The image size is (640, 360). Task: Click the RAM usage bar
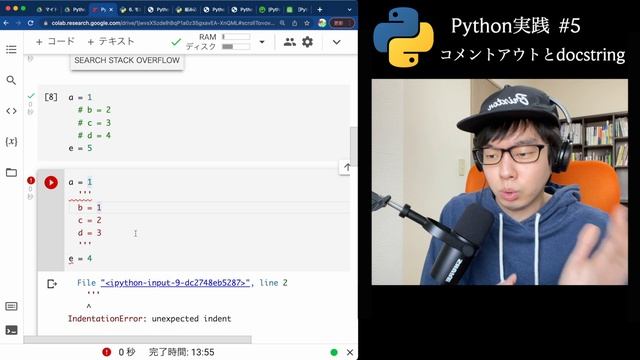pos(236,37)
